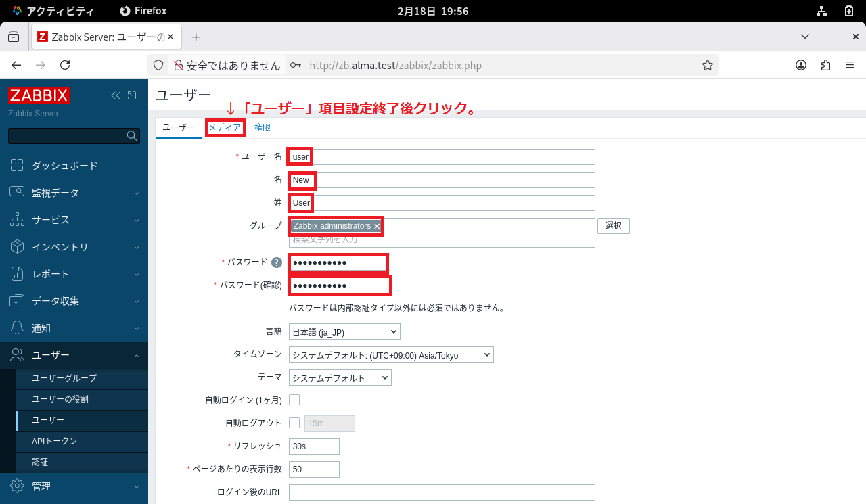Open the Firefox account icon
The width and height of the screenshot is (866, 504).
click(x=801, y=65)
